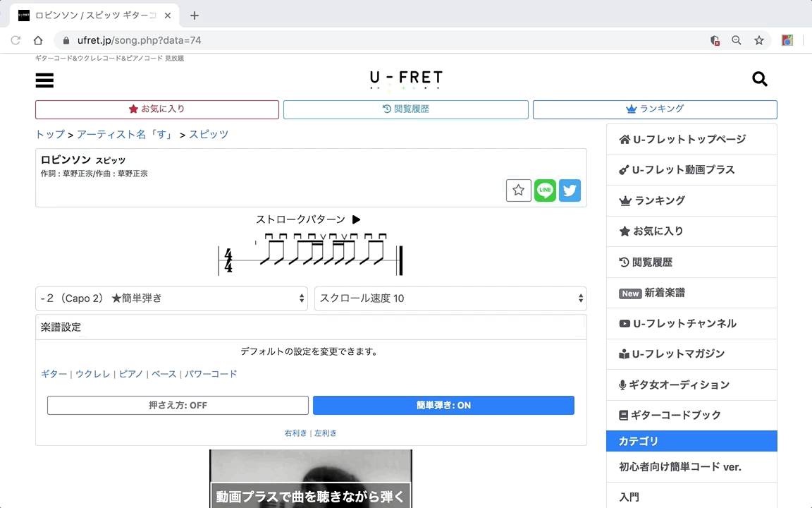Select ウクレレ instrument link
The height and width of the screenshot is (508, 812).
(93, 374)
